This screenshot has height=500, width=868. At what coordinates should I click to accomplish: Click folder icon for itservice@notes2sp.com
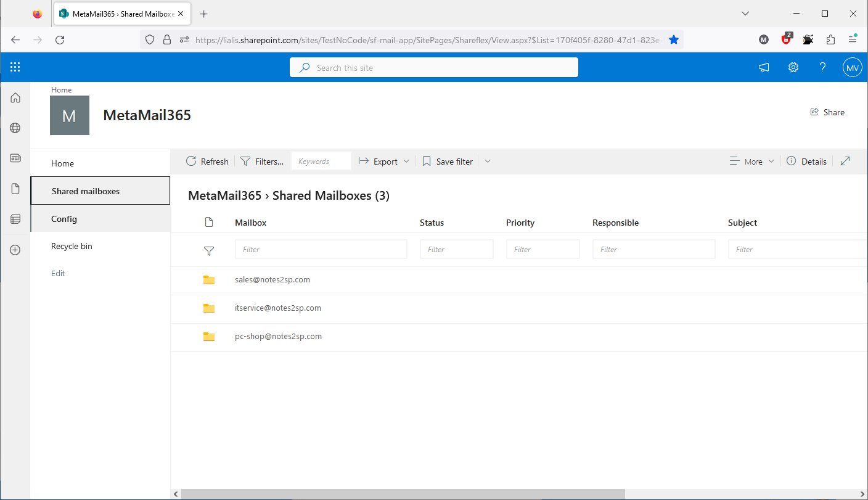pos(209,308)
